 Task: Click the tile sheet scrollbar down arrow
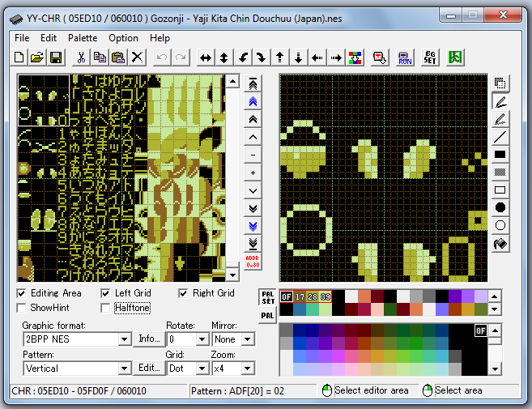(x=232, y=275)
